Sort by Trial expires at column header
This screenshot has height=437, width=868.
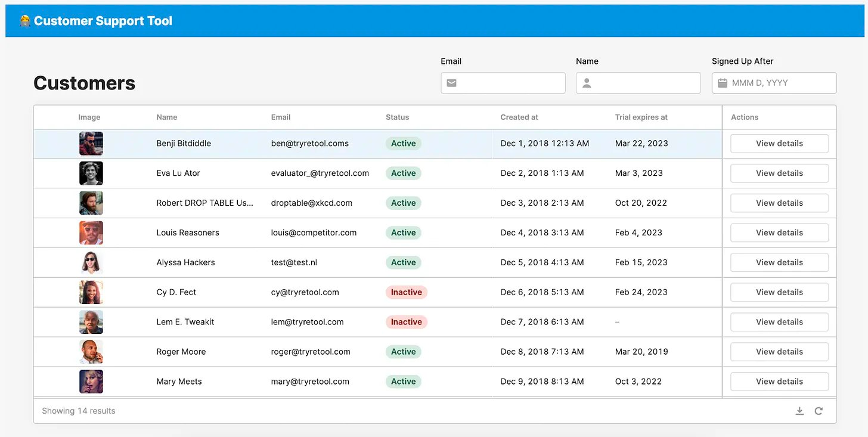(x=641, y=117)
